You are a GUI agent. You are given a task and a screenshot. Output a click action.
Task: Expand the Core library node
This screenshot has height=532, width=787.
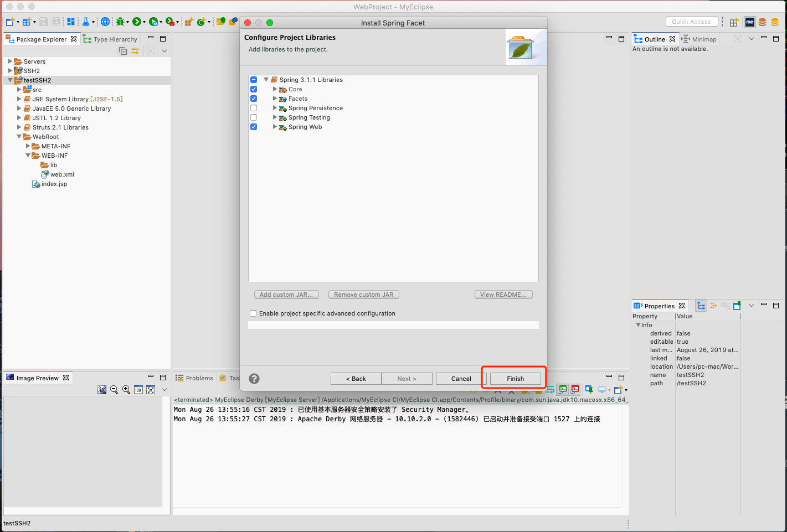pos(275,89)
